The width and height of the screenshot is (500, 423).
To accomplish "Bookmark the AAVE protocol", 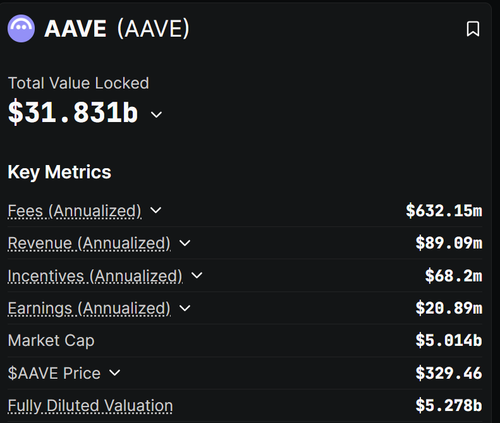I will pyautogui.click(x=473, y=29).
